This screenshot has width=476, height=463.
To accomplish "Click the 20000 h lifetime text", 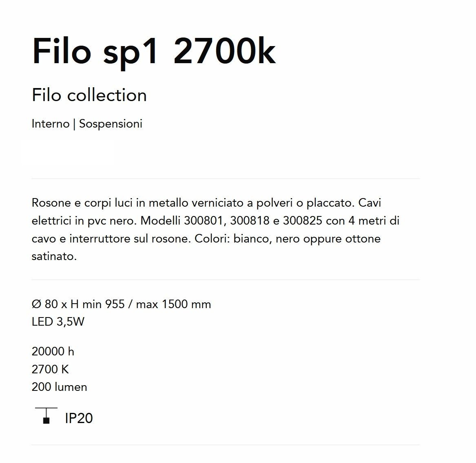I will tap(53, 351).
